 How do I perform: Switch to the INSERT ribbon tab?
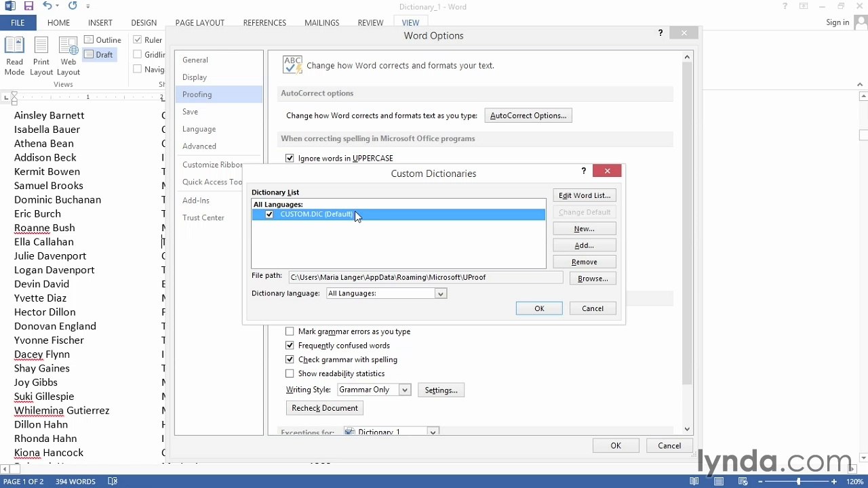(x=100, y=23)
